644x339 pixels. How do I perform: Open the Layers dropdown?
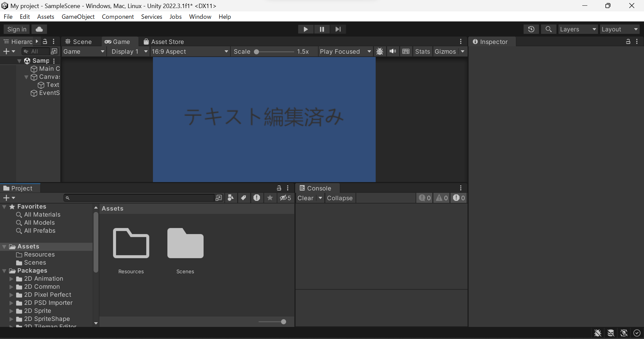pos(578,29)
